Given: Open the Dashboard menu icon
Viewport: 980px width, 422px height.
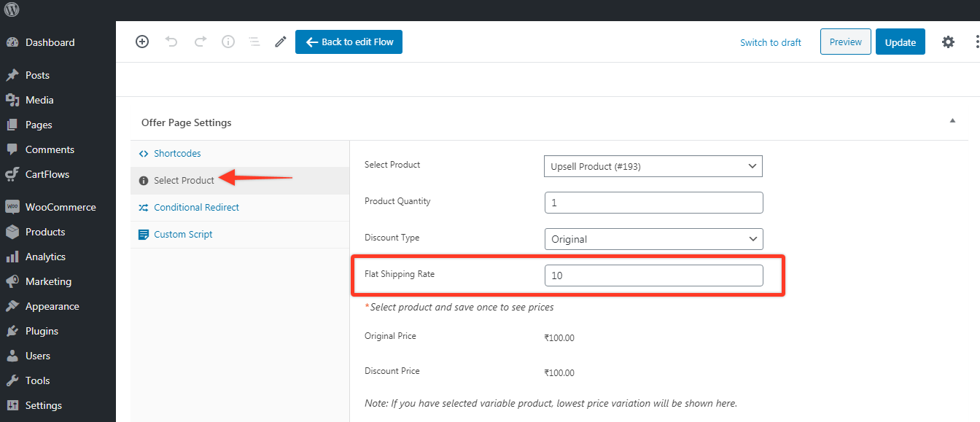Looking at the screenshot, I should tap(12, 42).
